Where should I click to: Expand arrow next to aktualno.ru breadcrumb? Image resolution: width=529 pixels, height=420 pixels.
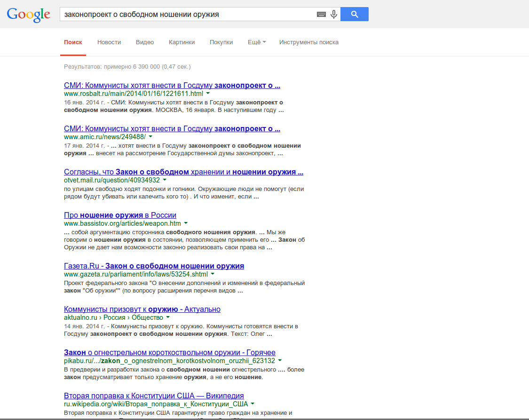[x=168, y=317]
